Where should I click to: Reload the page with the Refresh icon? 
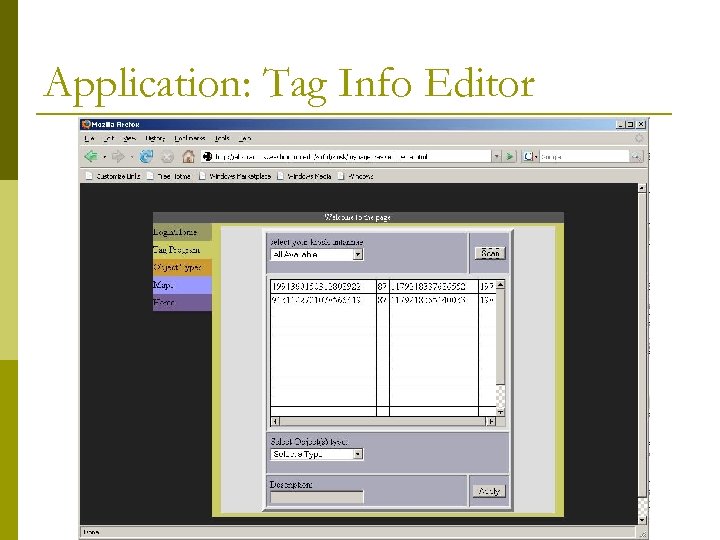146,157
